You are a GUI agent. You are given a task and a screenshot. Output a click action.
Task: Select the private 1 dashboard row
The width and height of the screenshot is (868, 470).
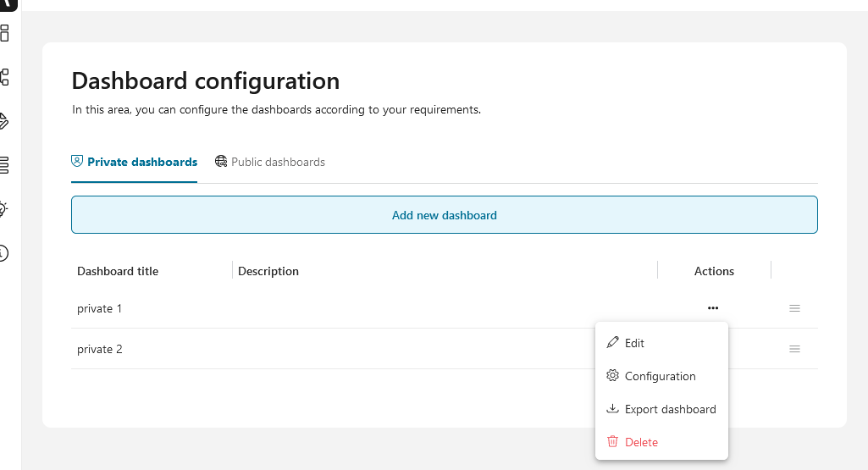click(x=444, y=308)
